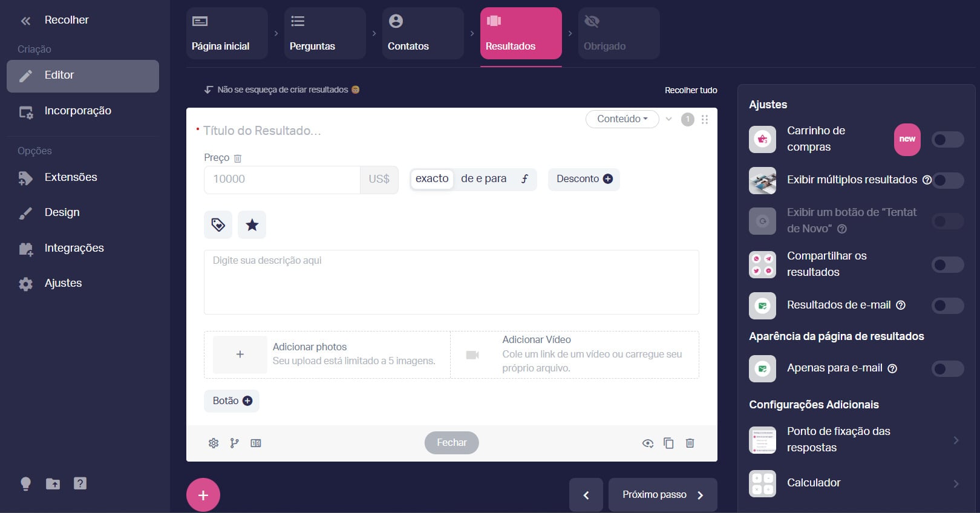Enable the Carrinho de compras toggle

(x=947, y=140)
